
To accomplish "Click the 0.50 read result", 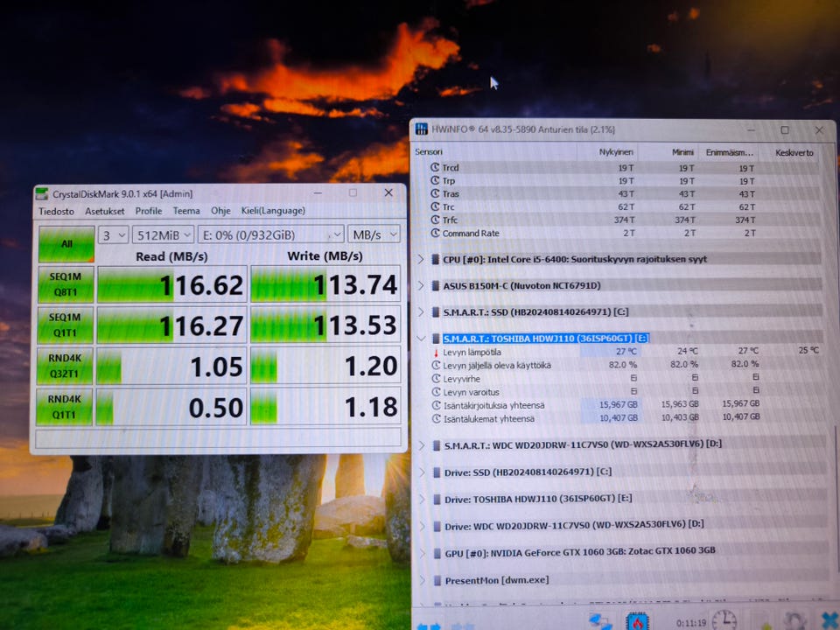I will pyautogui.click(x=171, y=407).
